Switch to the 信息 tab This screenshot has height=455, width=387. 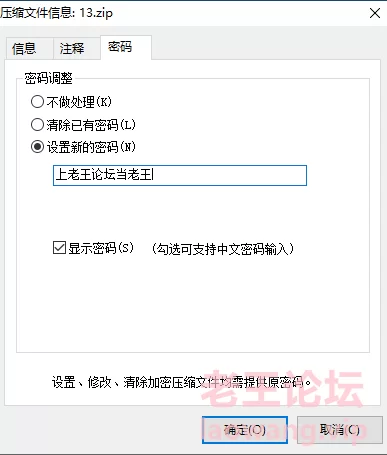[x=29, y=49]
